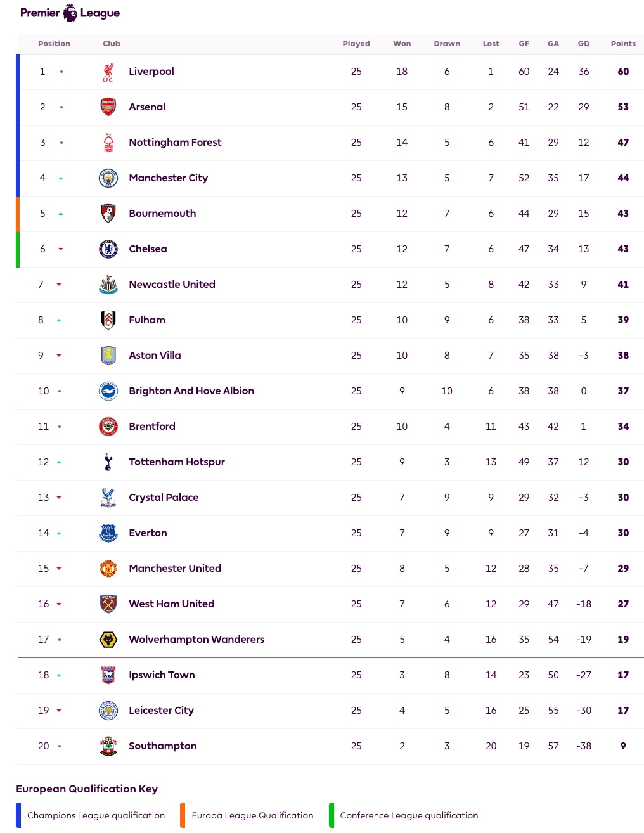The width and height of the screenshot is (644, 833).
Task: Click the GD column header
Action: (584, 44)
